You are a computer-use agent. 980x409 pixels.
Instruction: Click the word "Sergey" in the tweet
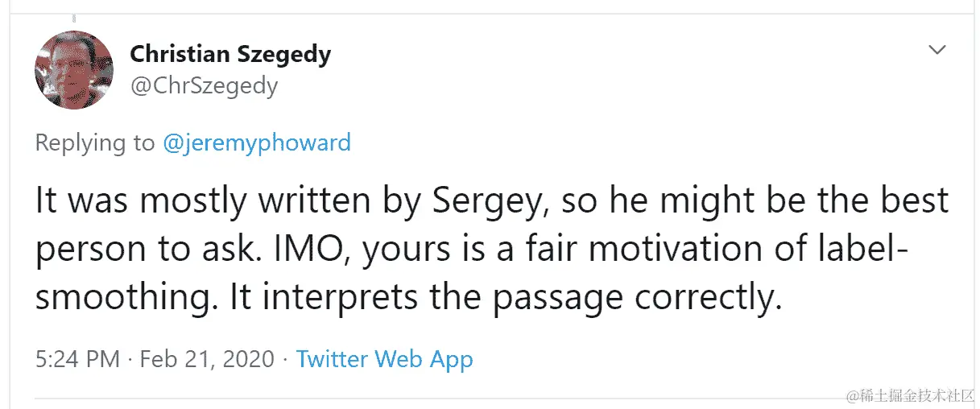[x=482, y=201]
